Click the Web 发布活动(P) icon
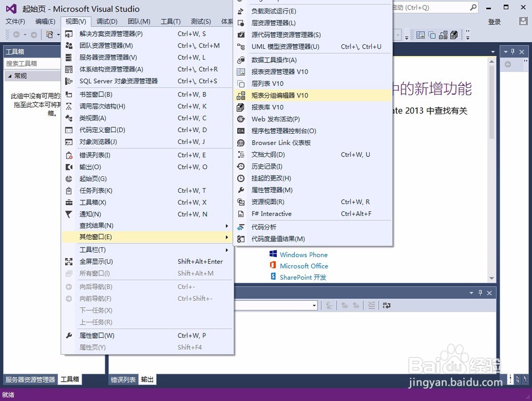 241,119
